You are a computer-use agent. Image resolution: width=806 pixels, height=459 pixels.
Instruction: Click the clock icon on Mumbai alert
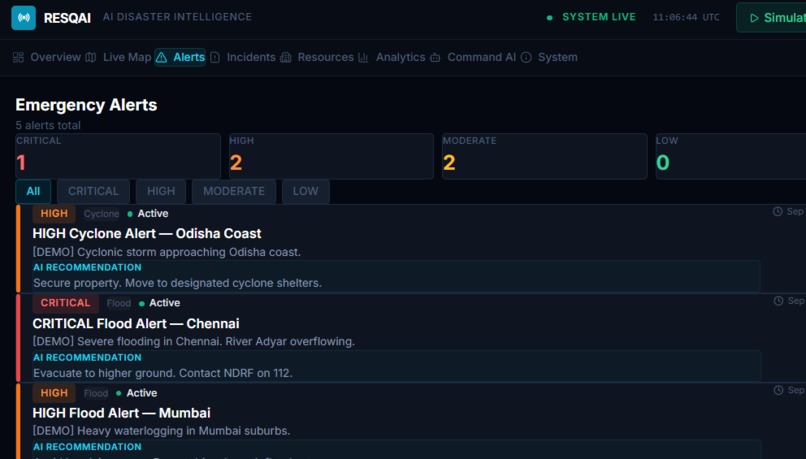[778, 390]
